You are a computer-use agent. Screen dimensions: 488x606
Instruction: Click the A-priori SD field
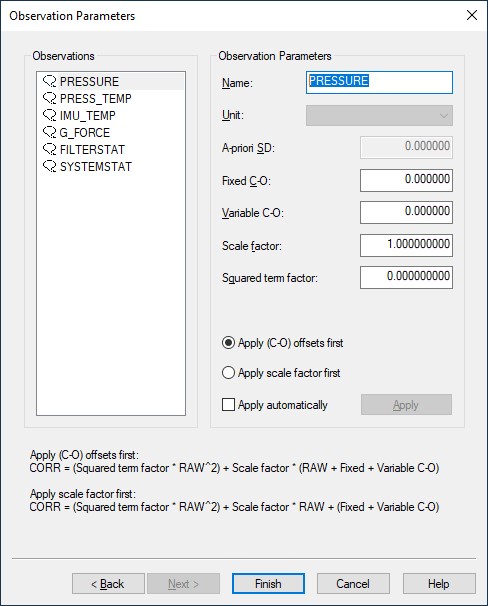tap(406, 147)
